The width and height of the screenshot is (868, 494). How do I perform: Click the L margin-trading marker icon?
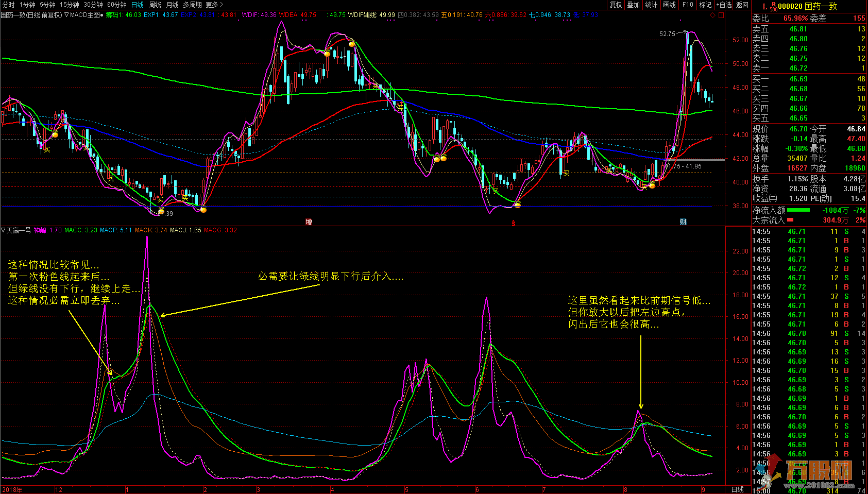pos(764,7)
